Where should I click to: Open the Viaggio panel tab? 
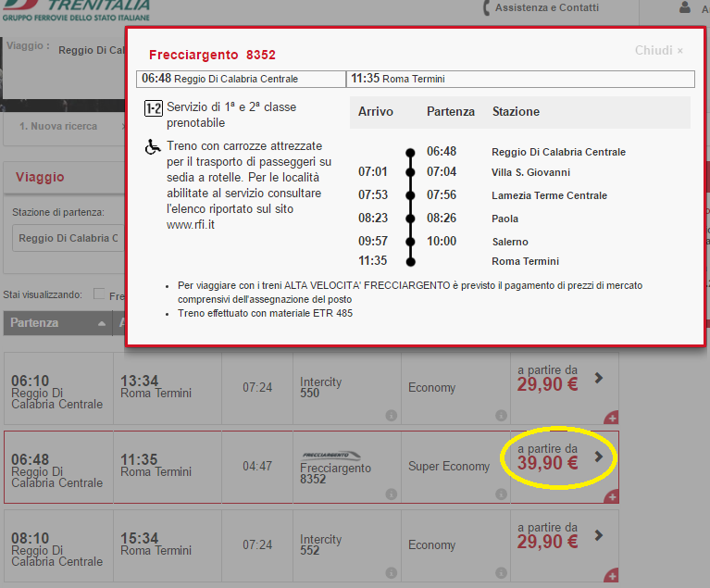coord(40,177)
